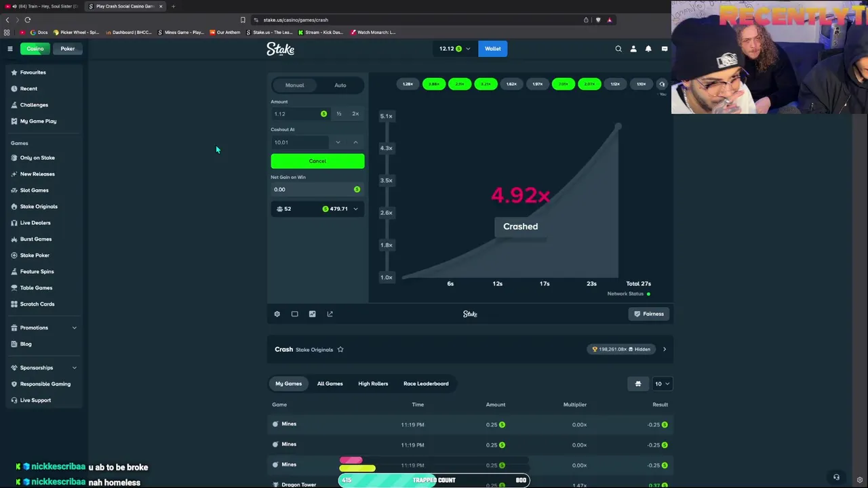Switch to Manual betting mode
The height and width of the screenshot is (488, 868).
tap(294, 85)
